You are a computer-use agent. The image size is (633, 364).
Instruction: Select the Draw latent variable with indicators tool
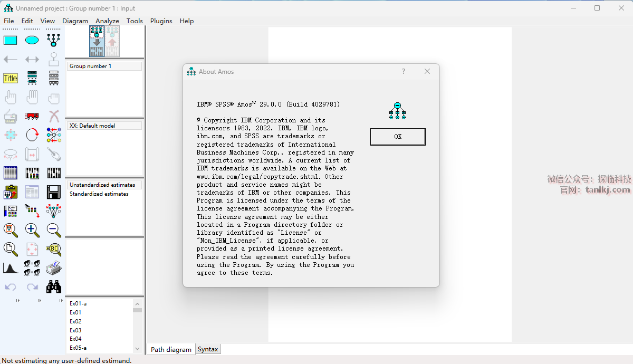(x=53, y=40)
